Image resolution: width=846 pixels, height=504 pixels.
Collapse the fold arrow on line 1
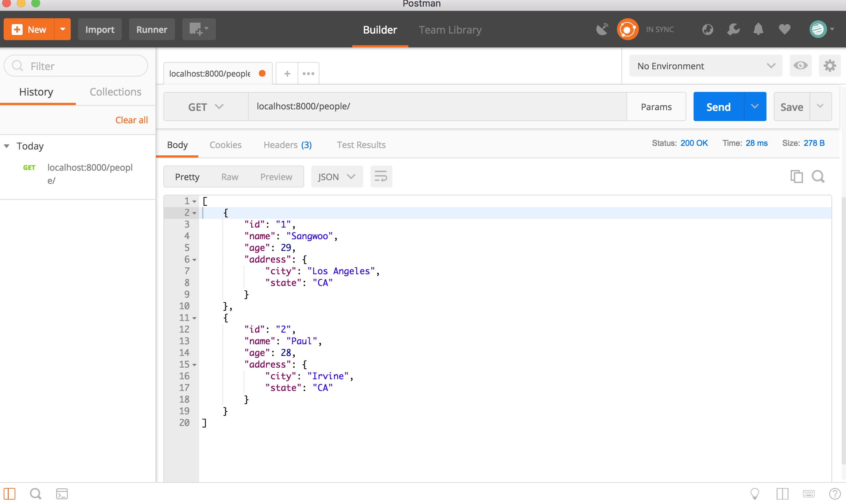[194, 201]
